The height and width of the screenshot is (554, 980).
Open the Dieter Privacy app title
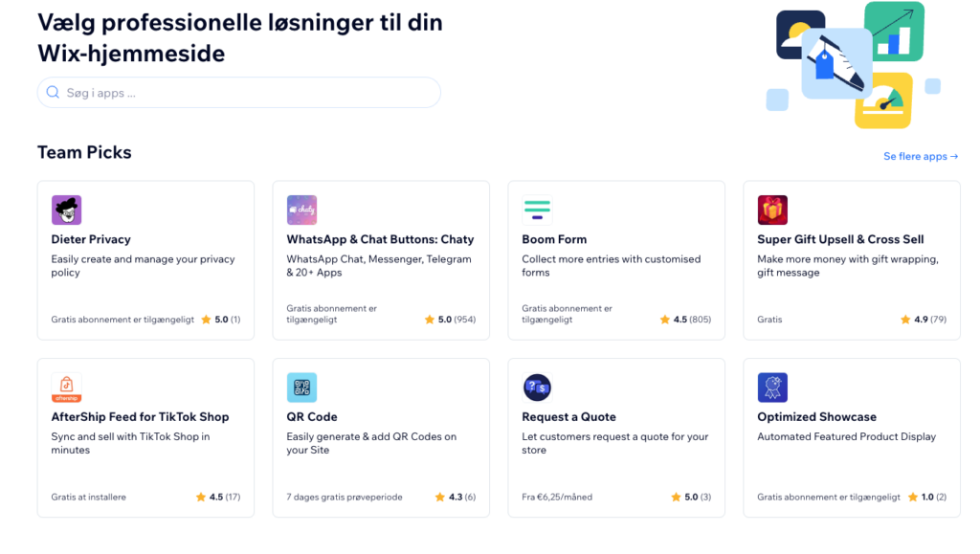[x=91, y=239]
